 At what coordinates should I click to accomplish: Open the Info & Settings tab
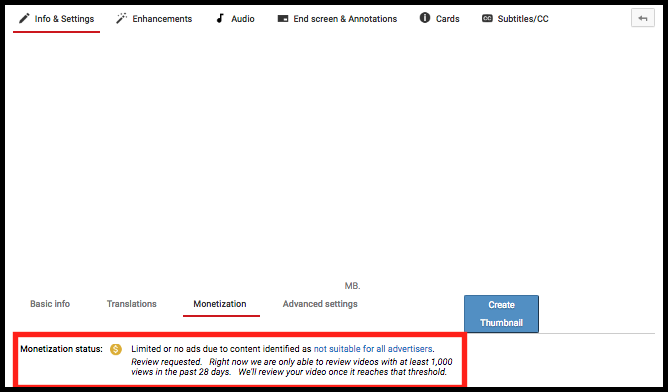[57, 19]
